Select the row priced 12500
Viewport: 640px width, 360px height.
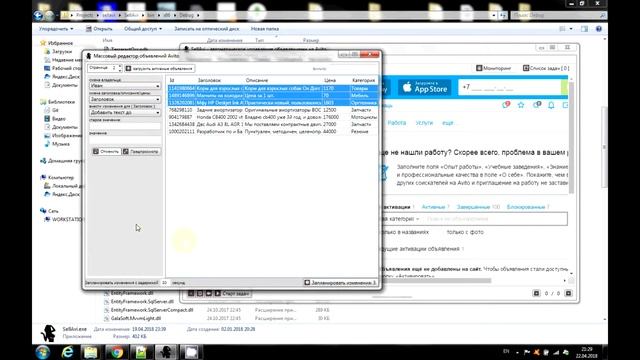click(x=273, y=110)
